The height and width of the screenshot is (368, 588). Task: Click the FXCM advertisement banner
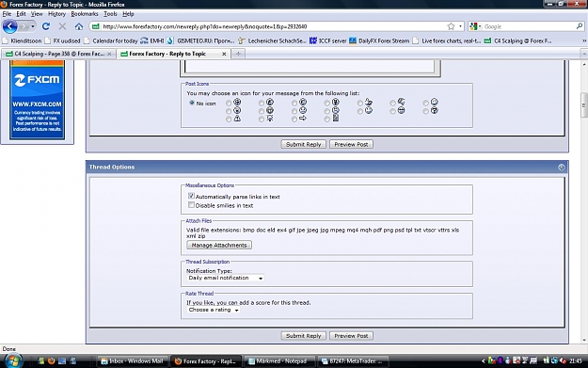tap(37, 100)
